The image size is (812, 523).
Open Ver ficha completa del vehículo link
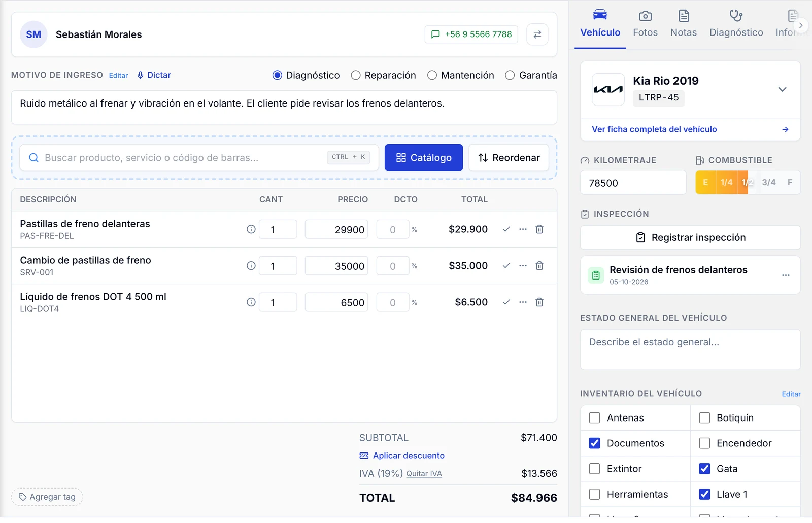pos(690,129)
